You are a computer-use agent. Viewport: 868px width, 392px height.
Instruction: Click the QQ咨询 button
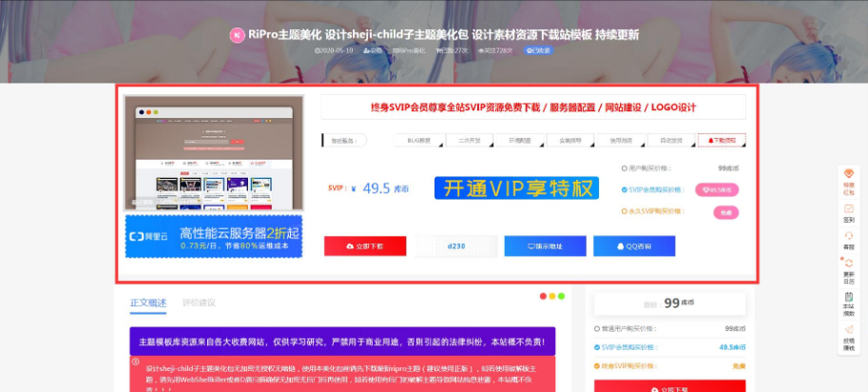point(634,246)
